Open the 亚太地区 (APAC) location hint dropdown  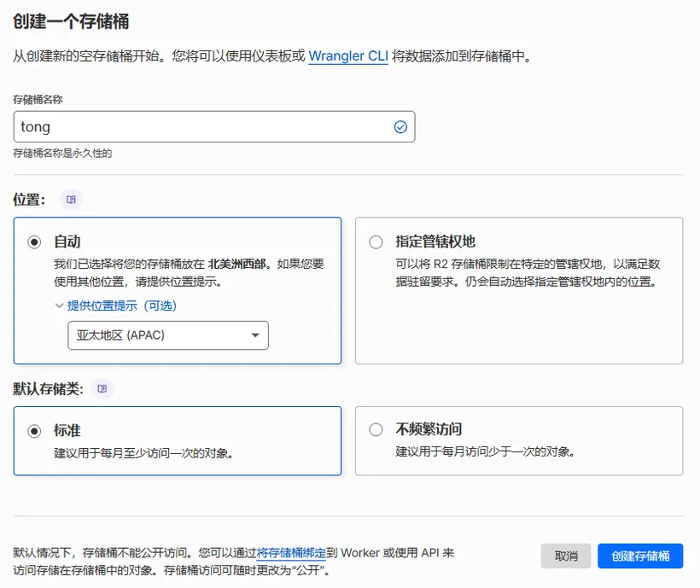(168, 335)
